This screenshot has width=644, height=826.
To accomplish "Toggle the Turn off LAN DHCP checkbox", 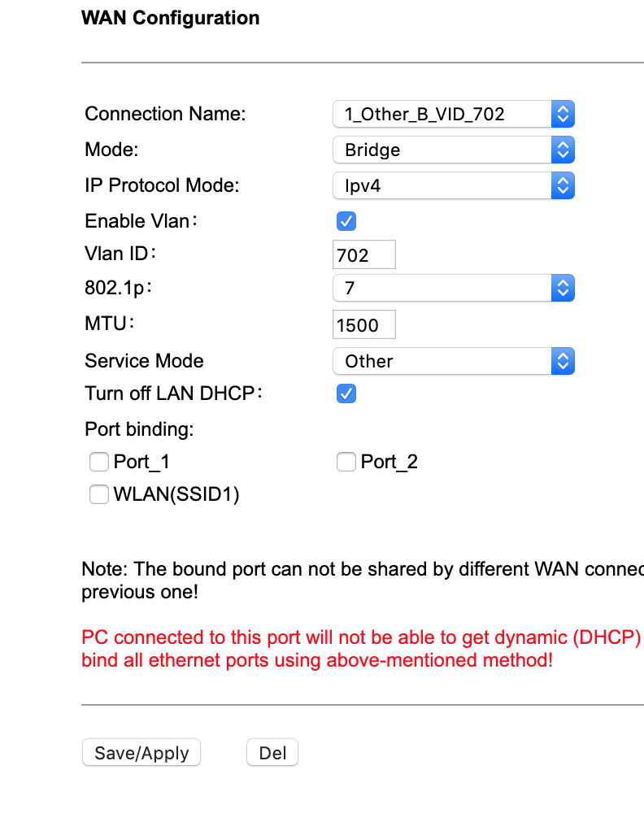I will point(346,394).
